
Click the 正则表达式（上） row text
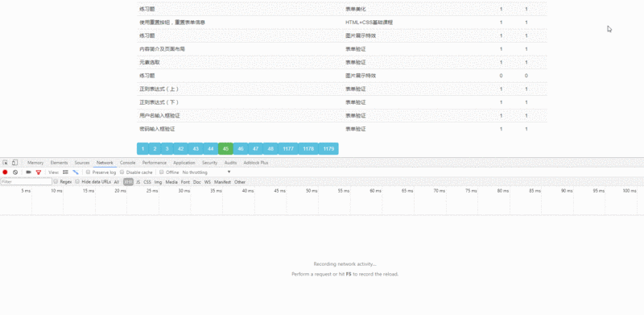pyautogui.click(x=159, y=89)
